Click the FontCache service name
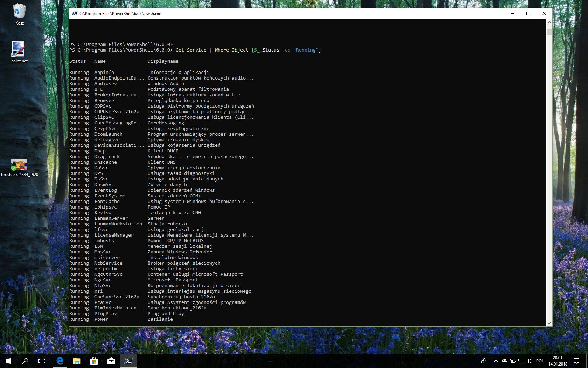The height and width of the screenshot is (368, 588). pos(107,202)
